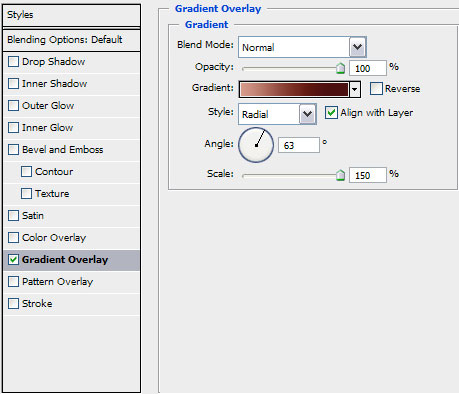Open the Inner Glow style settings

point(47,128)
